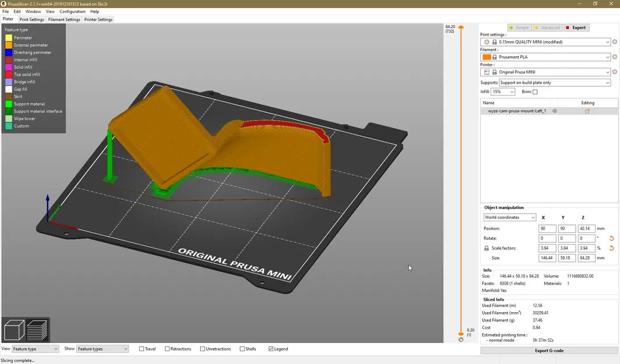The height and width of the screenshot is (364, 620).
Task: Toggle visibility eye for wyze-cam-prusa-mount-Left_1
Action: 555,111
